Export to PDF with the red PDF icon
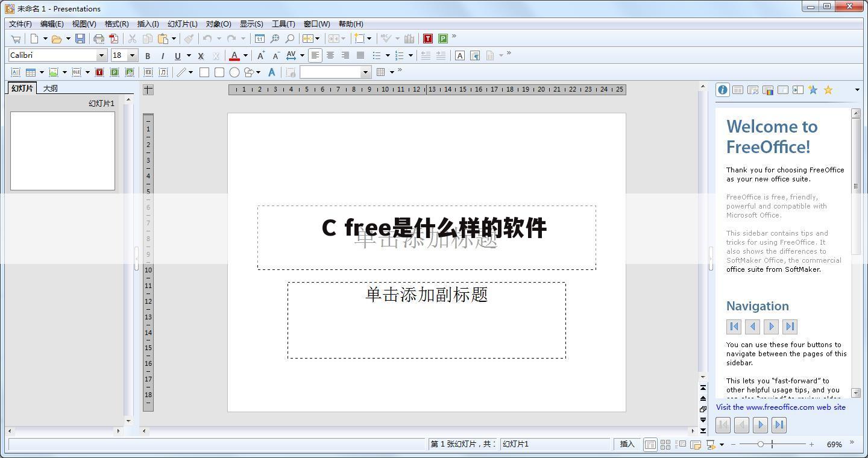Viewport: 868px width, 458px height. click(x=113, y=39)
